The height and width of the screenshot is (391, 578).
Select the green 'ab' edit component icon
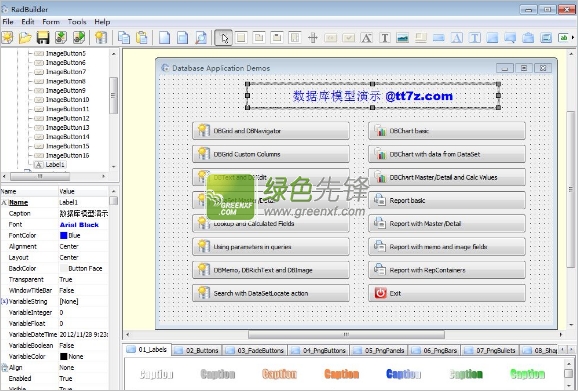pyautogui.click(x=563, y=38)
